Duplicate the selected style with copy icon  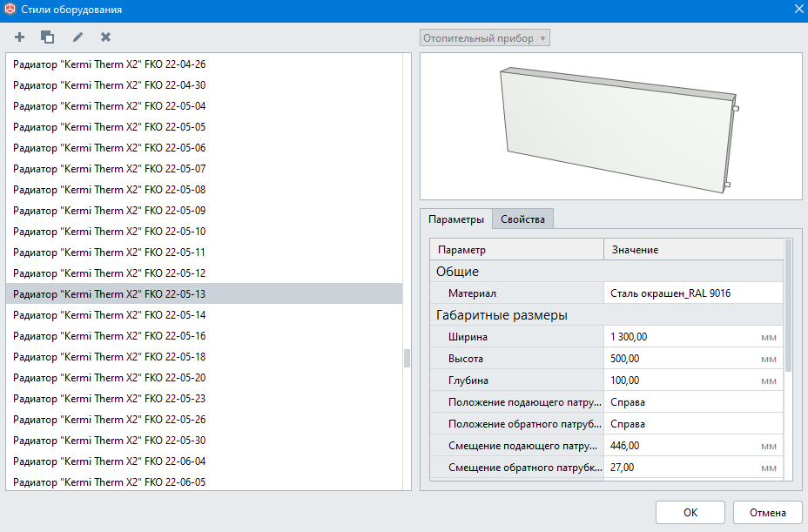47,37
